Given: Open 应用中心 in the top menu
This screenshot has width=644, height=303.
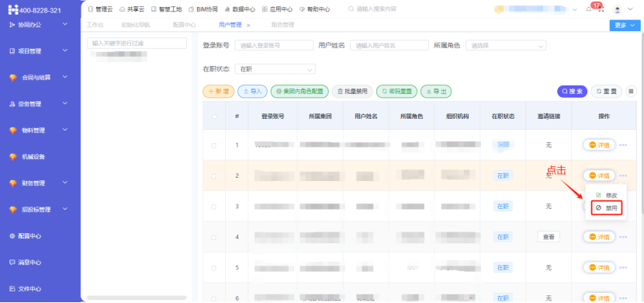Looking at the screenshot, I should pyautogui.click(x=277, y=9).
